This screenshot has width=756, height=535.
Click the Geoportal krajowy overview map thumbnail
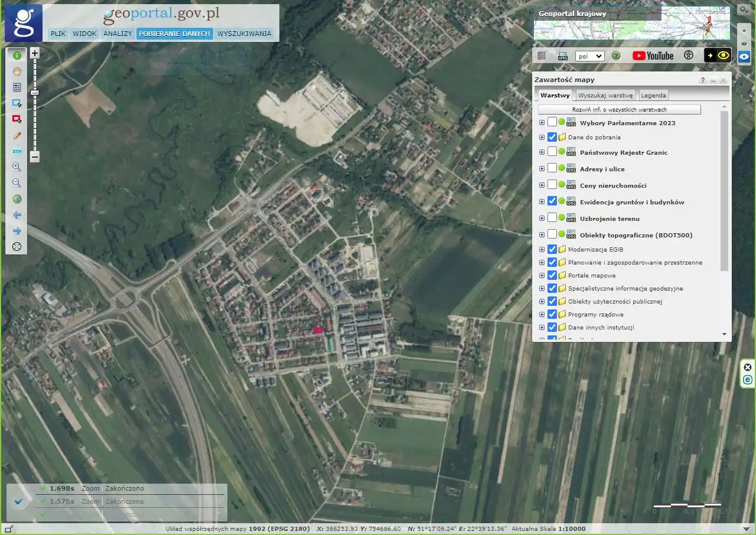(631, 23)
